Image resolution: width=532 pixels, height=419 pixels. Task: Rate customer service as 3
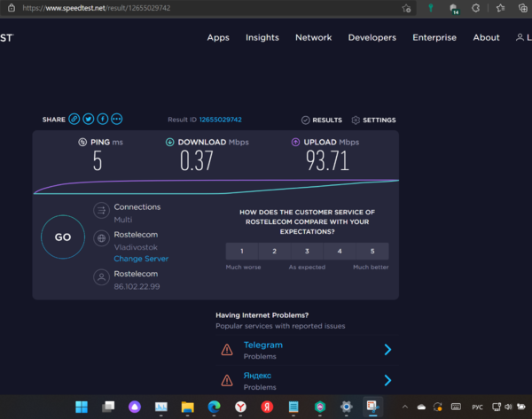coord(307,252)
